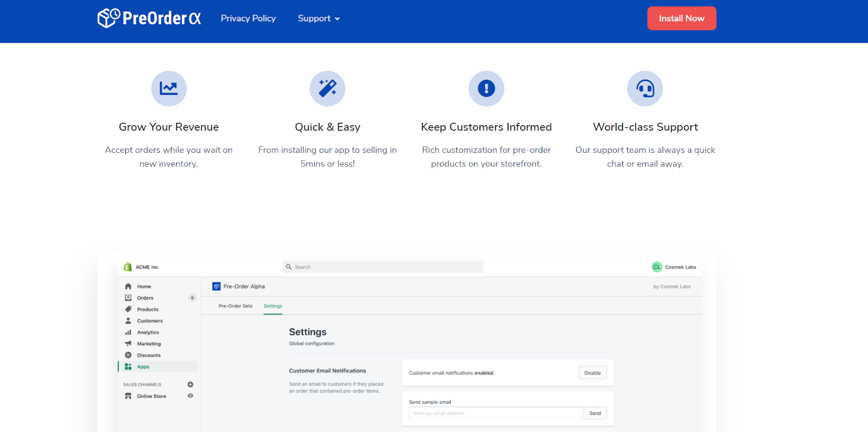
Task: Click the CL avatar for Cosmek Labs
Action: [657, 267]
